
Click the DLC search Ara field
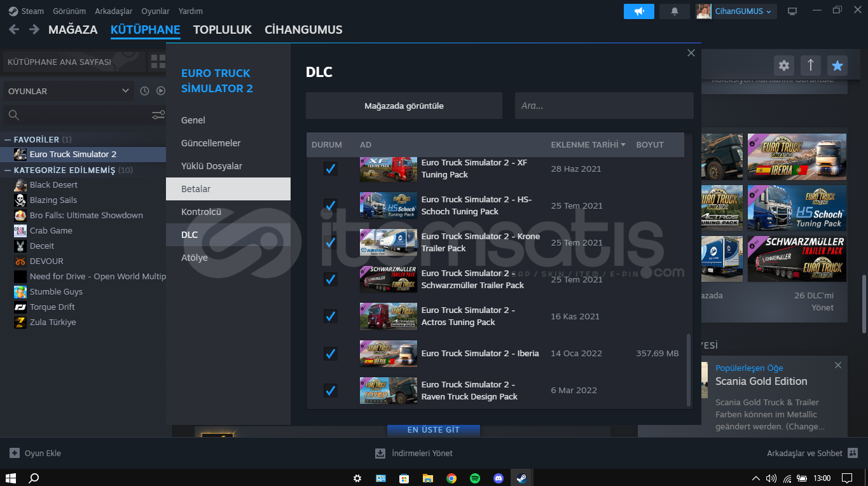(x=604, y=106)
